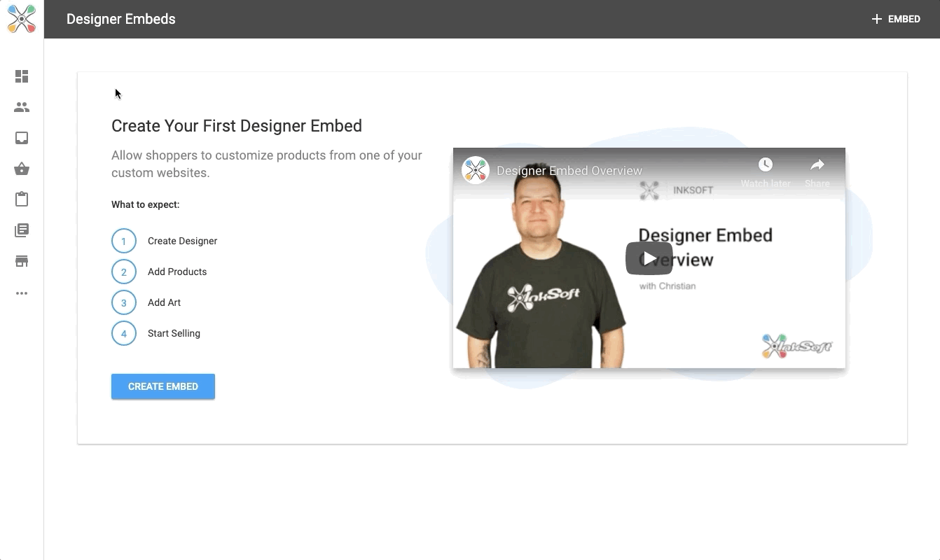Open the dashboard icon in sidebar
The width and height of the screenshot is (940, 560).
pos(22,76)
